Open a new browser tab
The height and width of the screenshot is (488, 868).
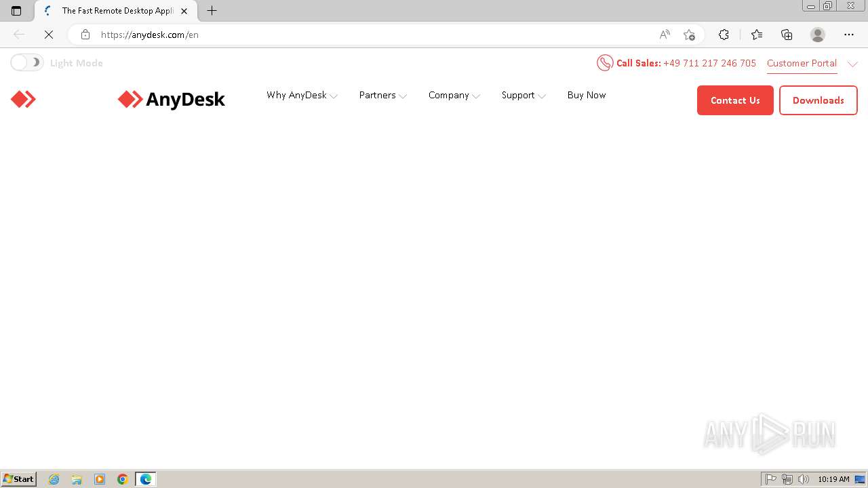[x=212, y=11]
